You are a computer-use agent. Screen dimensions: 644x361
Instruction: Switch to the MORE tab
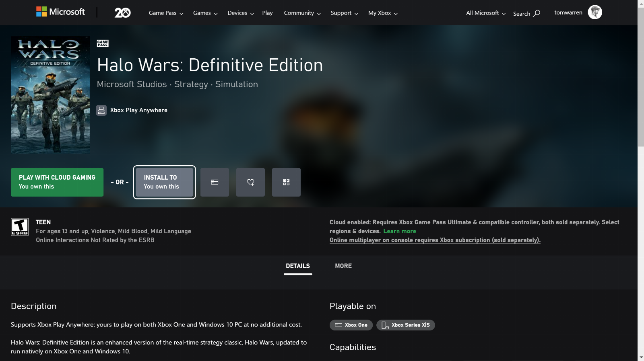click(343, 266)
